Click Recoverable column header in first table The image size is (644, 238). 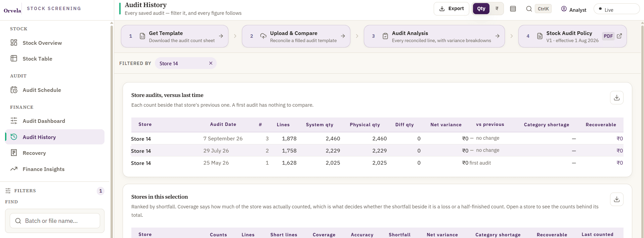click(x=601, y=125)
